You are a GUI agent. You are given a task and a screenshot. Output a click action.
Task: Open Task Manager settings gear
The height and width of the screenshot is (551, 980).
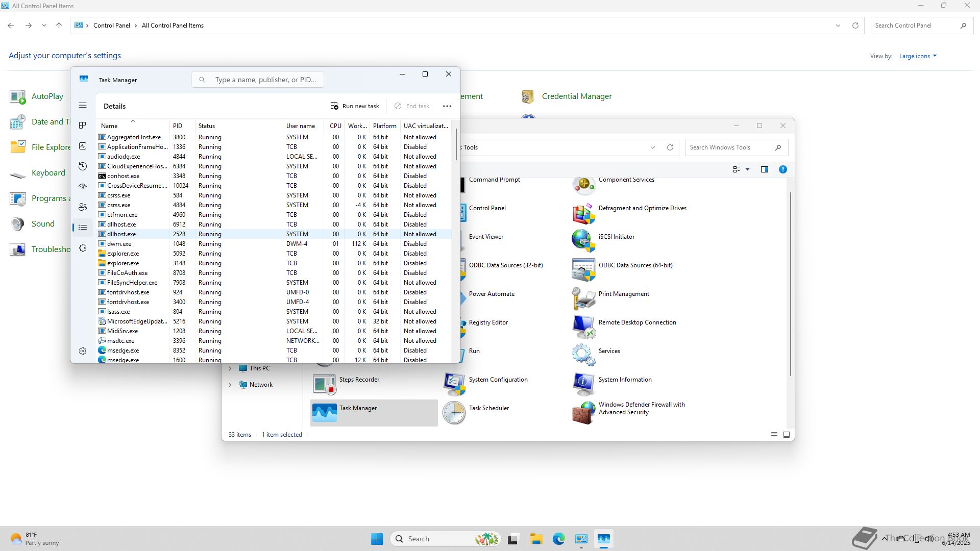pos(83,351)
